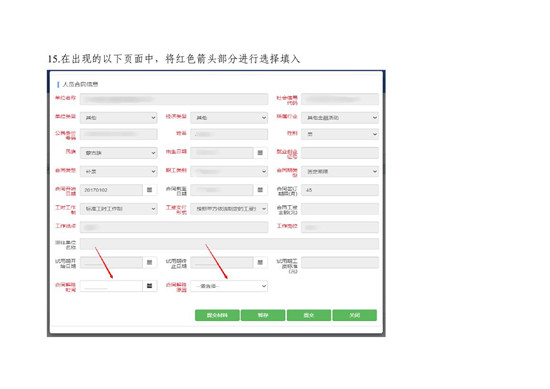Focus the 试用期工资标准(元) input field
This screenshot has width=550, height=389.
point(340,262)
